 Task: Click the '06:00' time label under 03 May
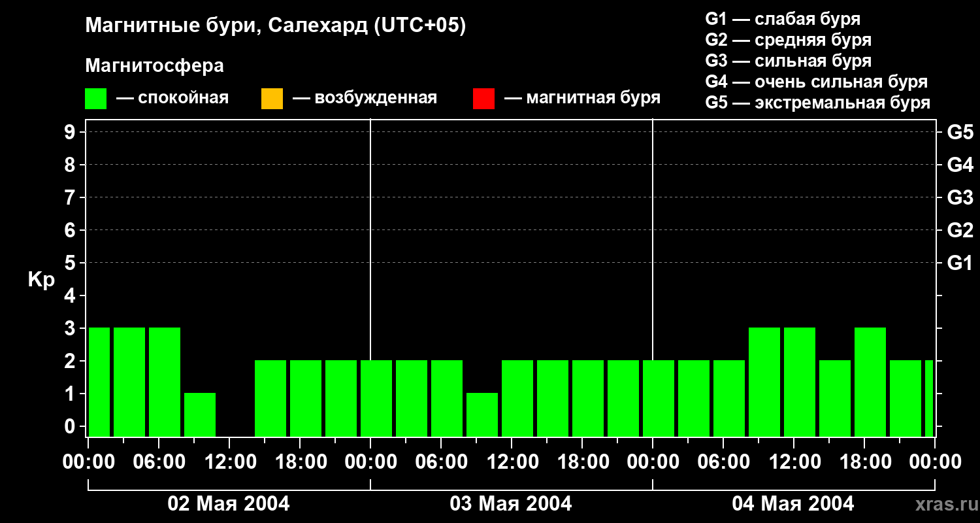pyautogui.click(x=441, y=462)
